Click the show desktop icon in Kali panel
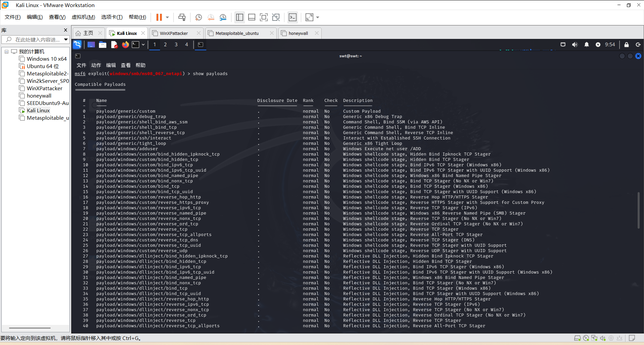This screenshot has width=644, height=345. pyautogui.click(x=91, y=45)
